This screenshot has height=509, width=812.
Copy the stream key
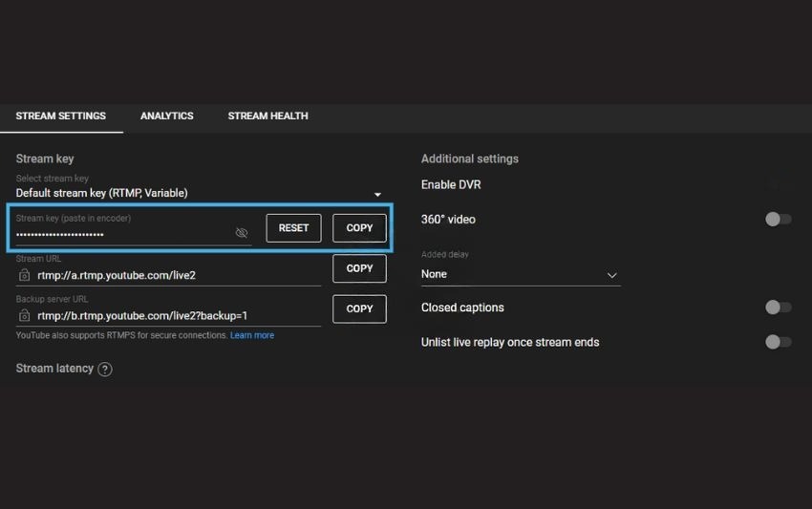359,228
